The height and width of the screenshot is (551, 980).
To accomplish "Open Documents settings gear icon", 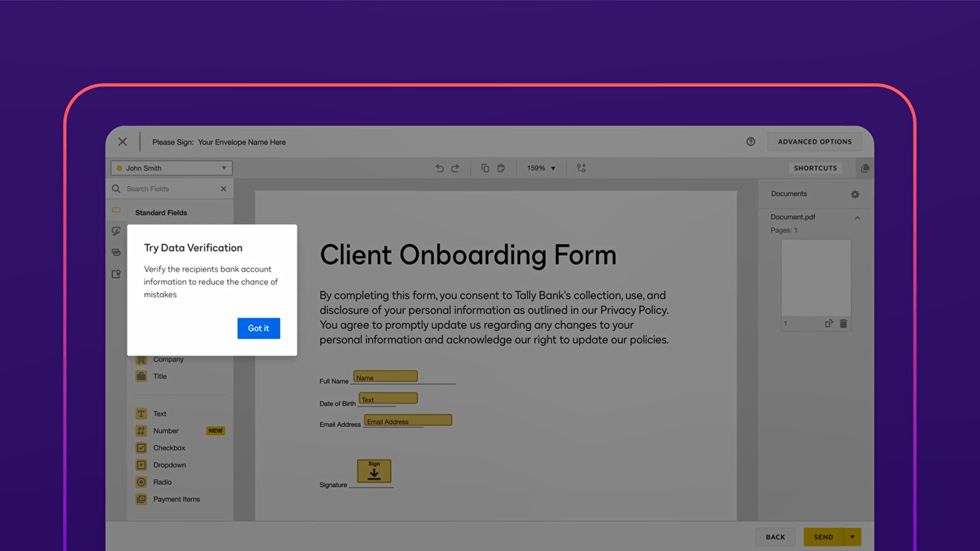I will click(x=855, y=194).
